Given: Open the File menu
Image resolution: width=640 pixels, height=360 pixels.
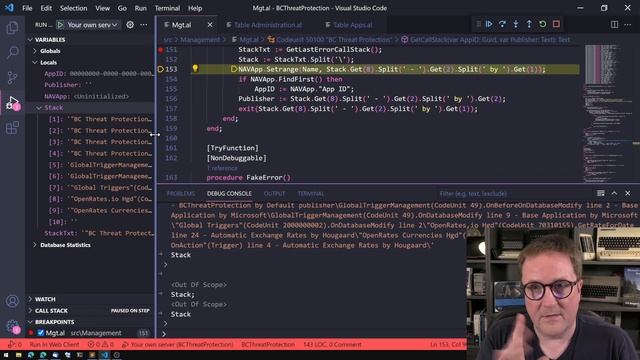Looking at the screenshot, I should [x=27, y=8].
